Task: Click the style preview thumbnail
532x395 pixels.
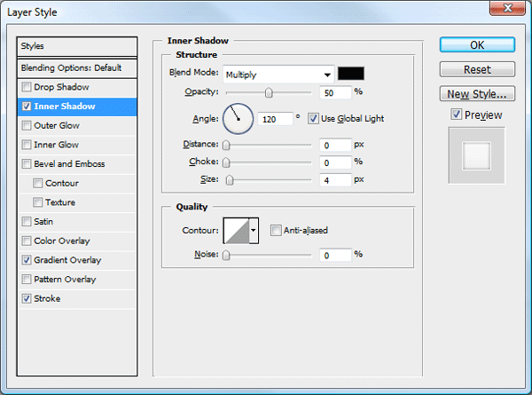Action: point(477,155)
